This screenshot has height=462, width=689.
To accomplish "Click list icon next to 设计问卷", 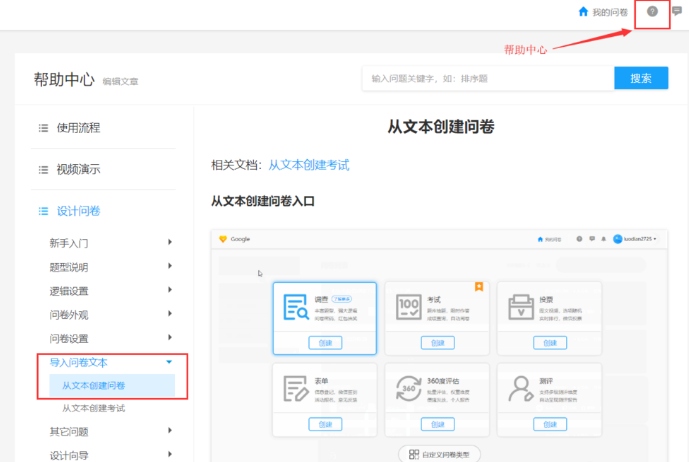I will [x=43, y=211].
